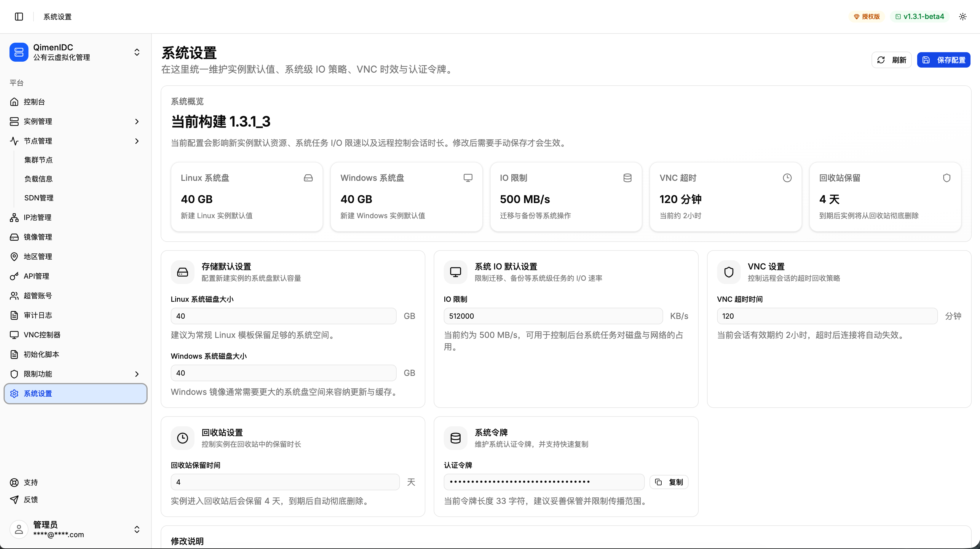
Task: Click the 支持 lifebuoy icon
Action: 14,482
